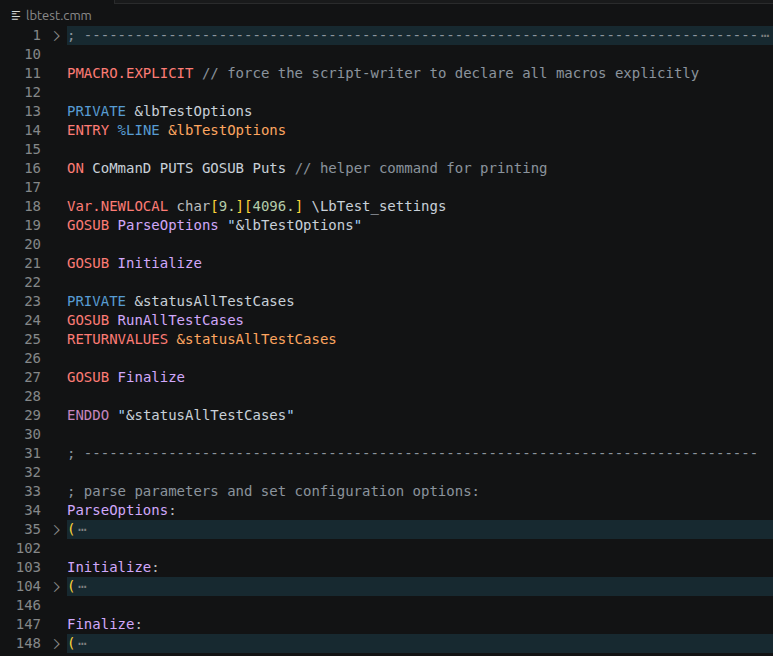Click the dashed separator comment on line 31
Image resolution: width=773 pixels, height=656 pixels.
pyautogui.click(x=412, y=453)
